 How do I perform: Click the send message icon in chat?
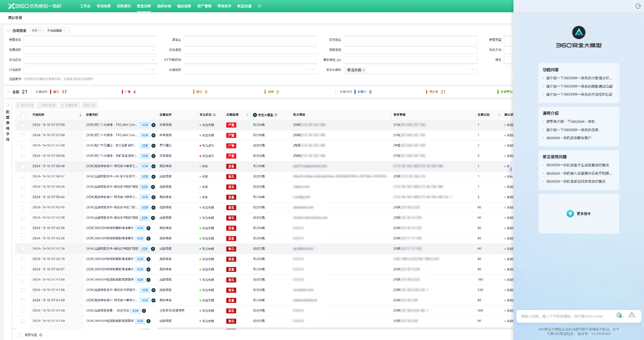[632, 315]
